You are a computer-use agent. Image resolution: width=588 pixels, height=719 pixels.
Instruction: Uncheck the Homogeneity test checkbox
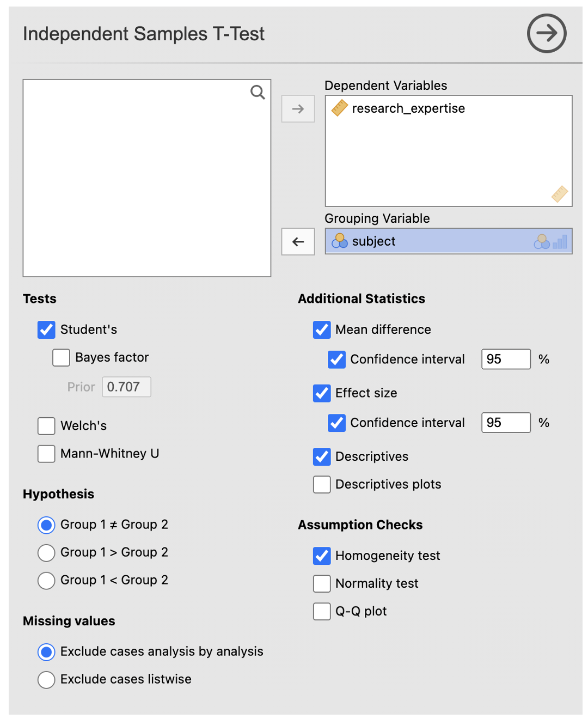coord(322,556)
